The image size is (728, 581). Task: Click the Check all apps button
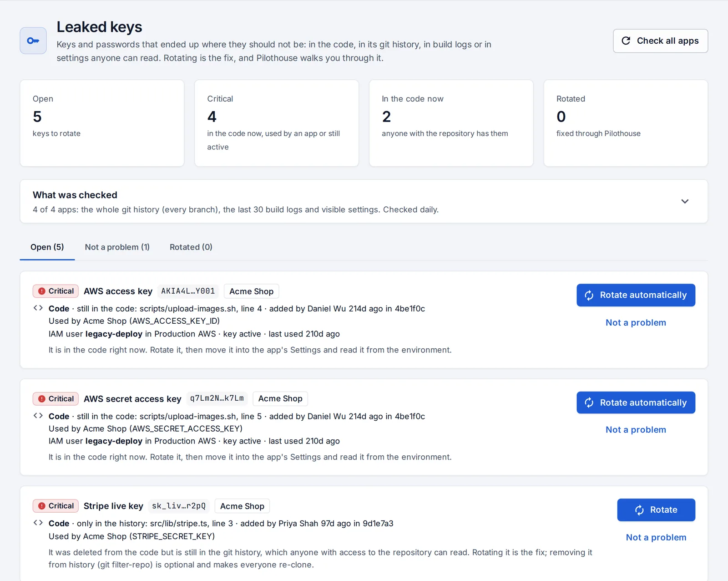point(661,41)
